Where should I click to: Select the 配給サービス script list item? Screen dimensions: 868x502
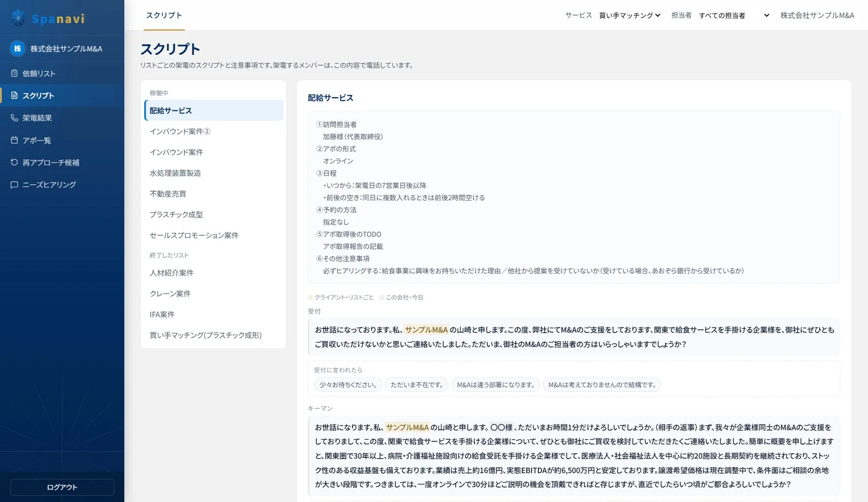pos(214,111)
